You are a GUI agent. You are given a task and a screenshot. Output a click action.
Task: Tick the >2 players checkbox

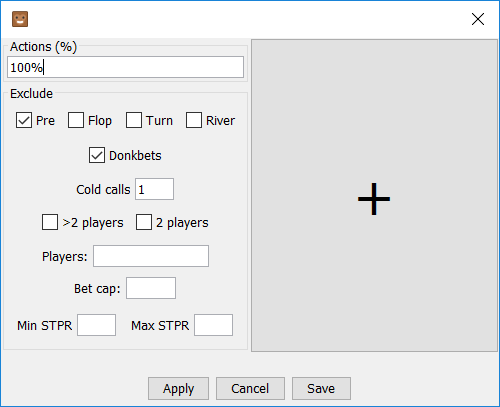tap(50, 222)
